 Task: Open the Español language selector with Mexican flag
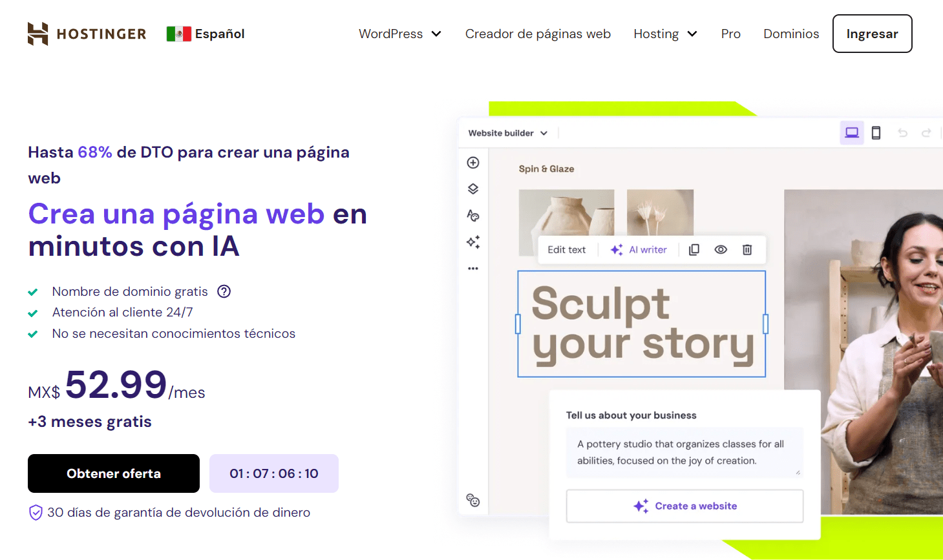tap(206, 34)
